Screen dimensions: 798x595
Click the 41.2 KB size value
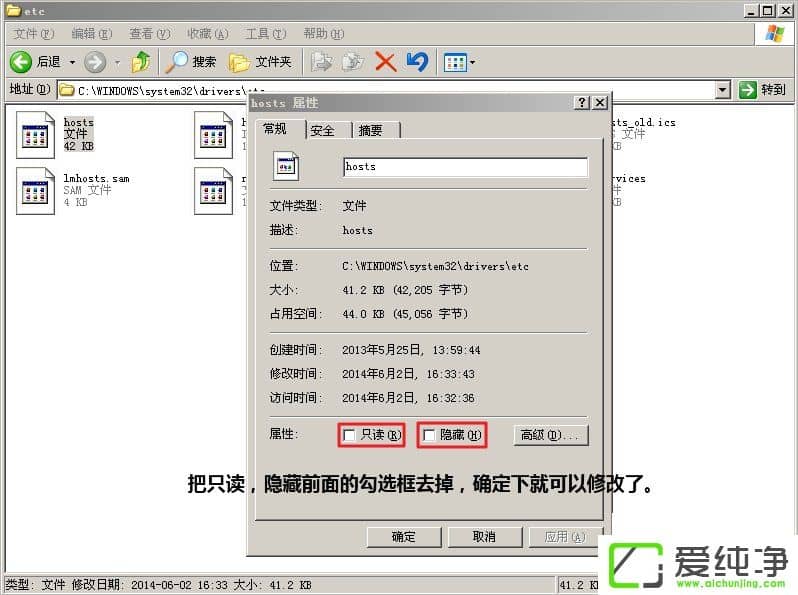coord(405,290)
